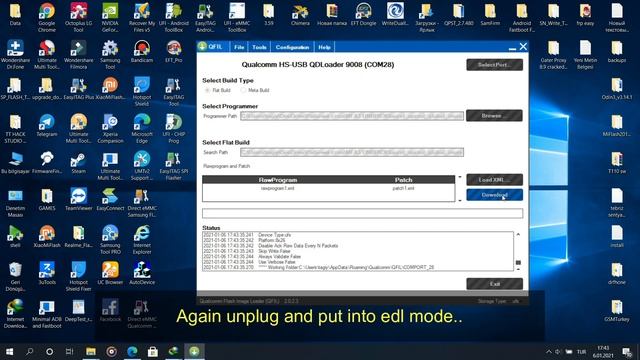Open the EFT_Pro desktop icon
The width and height of the screenshot is (640, 360).
tap(173, 52)
